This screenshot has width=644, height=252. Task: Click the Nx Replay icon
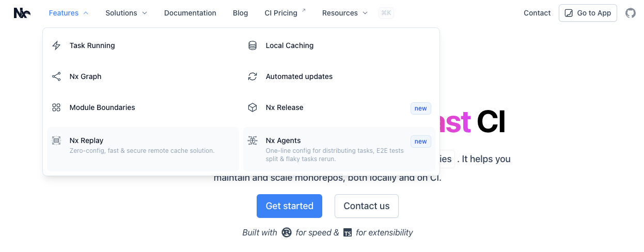(x=57, y=140)
